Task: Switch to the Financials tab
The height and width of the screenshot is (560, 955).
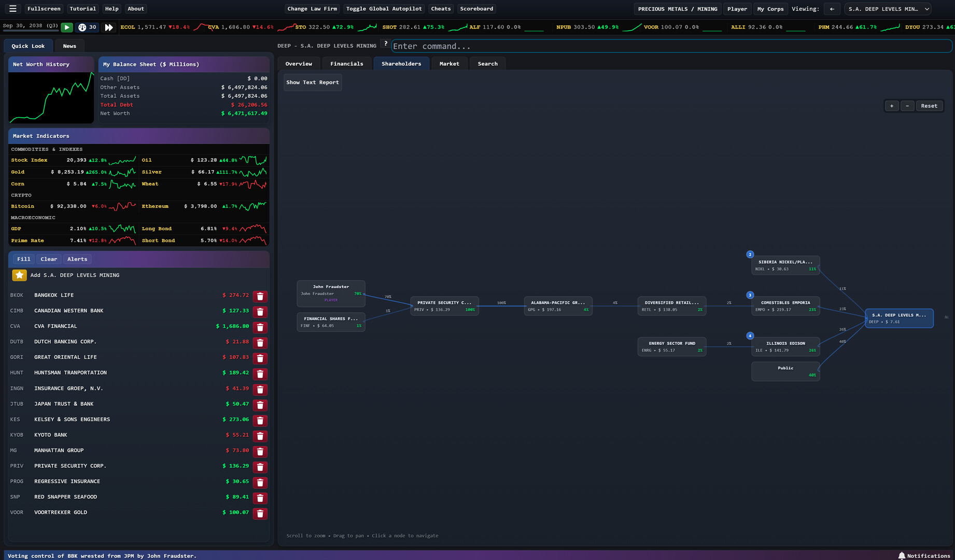Action: pyautogui.click(x=346, y=64)
